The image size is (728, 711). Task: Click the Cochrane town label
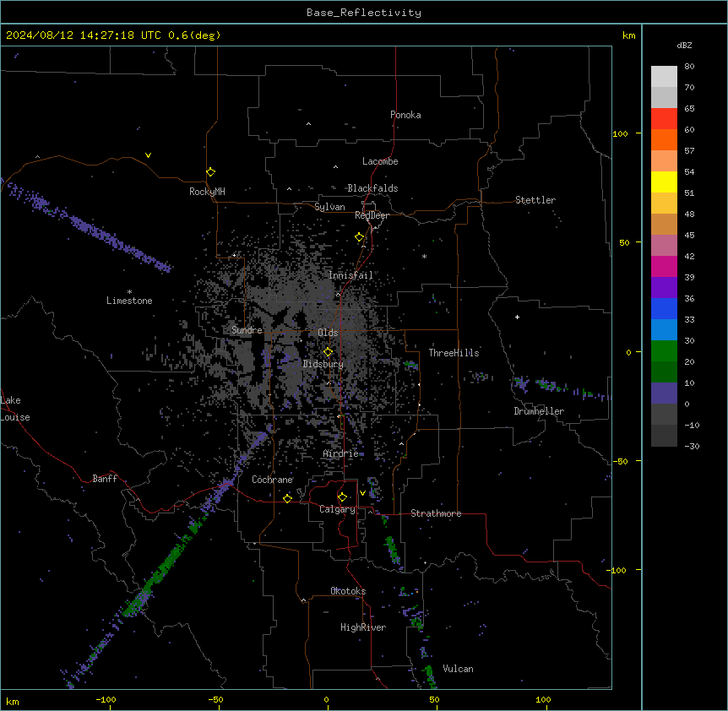272,480
